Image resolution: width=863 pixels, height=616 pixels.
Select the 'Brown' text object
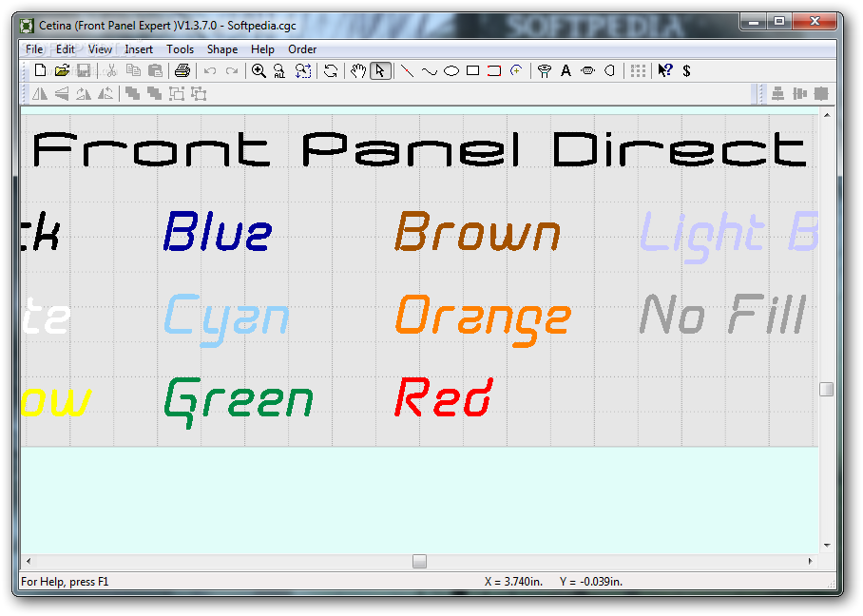pyautogui.click(x=477, y=232)
